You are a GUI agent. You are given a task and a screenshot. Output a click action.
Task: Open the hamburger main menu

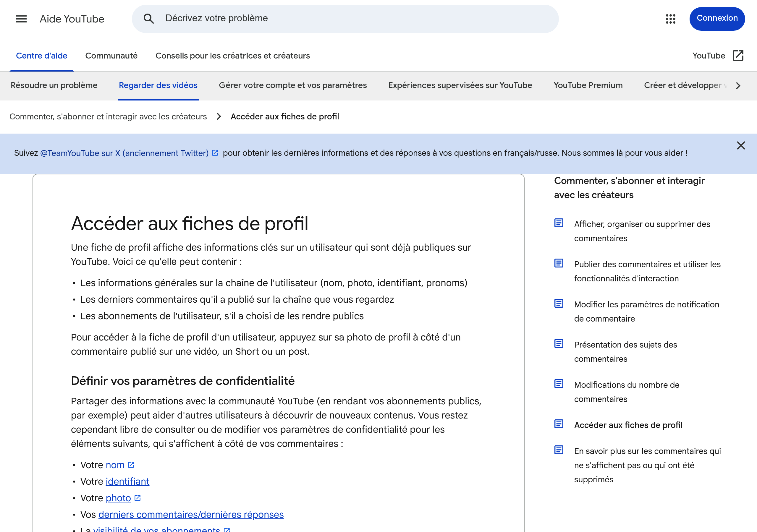pos(21,19)
